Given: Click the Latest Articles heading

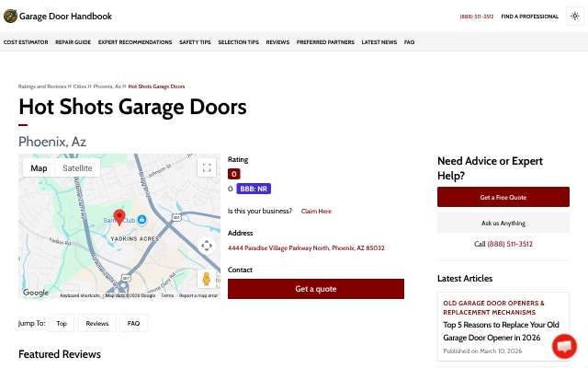Looking at the screenshot, I should [465, 278].
